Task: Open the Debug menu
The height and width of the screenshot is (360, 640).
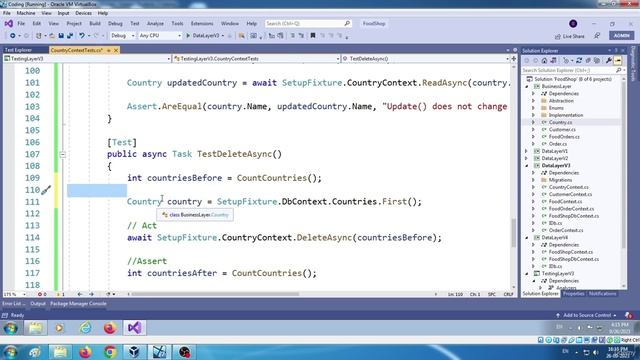Action: coord(115,24)
